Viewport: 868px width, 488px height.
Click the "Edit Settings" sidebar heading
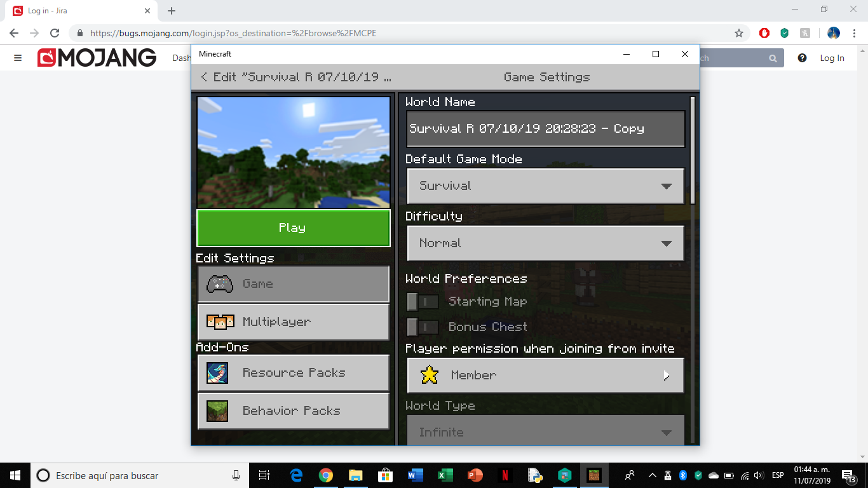tap(234, 258)
